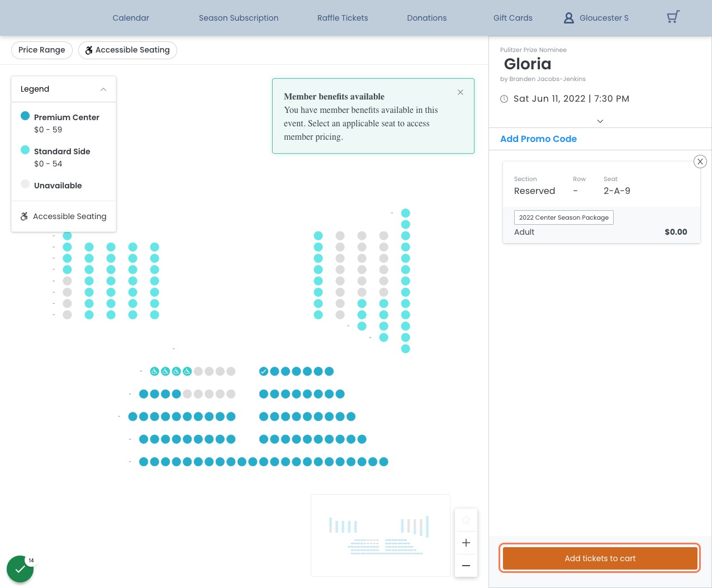Go to the Calendar page
Screen dimensions: 712x588
(x=131, y=18)
